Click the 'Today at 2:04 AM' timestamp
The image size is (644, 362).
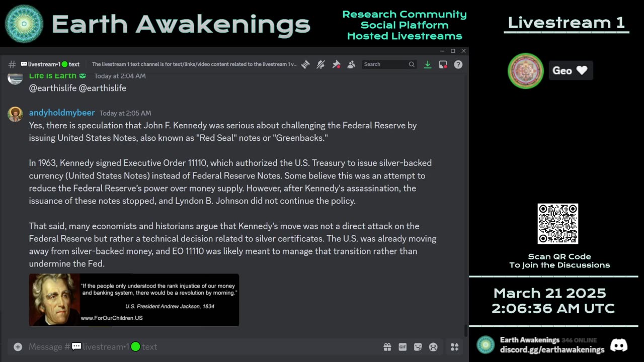[120, 76]
